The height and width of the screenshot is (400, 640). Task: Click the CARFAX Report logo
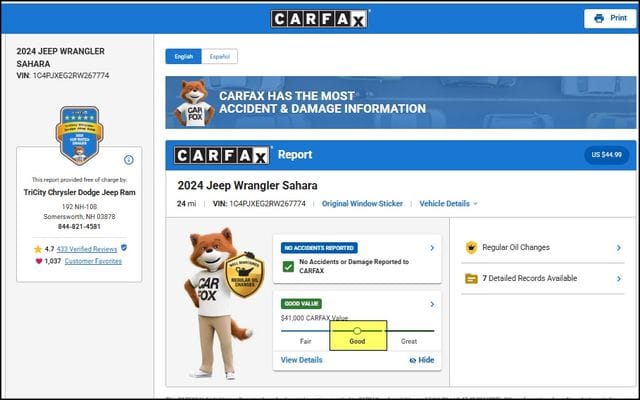tap(222, 155)
